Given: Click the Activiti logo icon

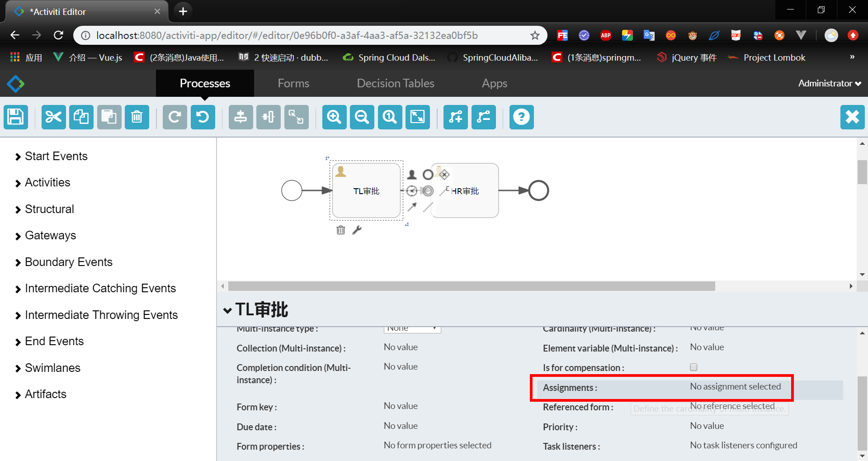Looking at the screenshot, I should [x=16, y=84].
